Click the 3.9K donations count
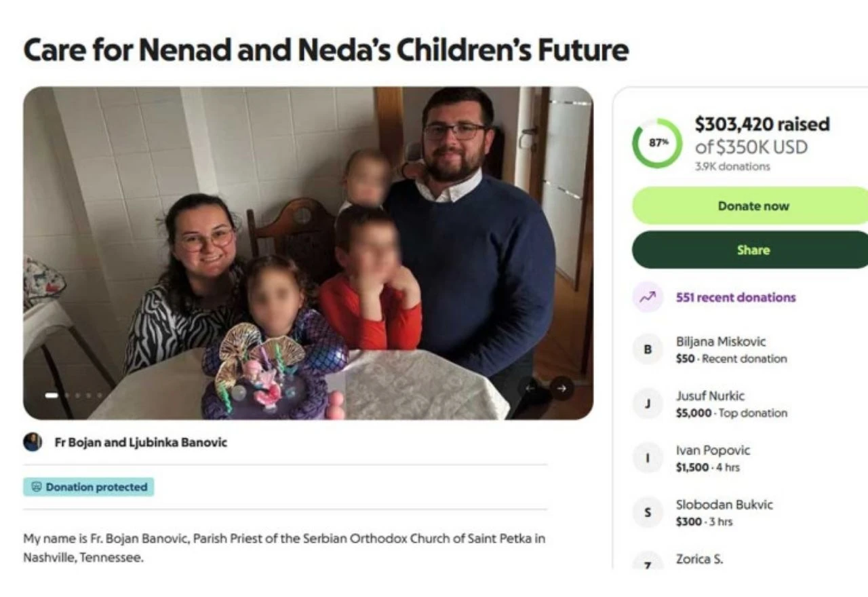 pyautogui.click(x=732, y=166)
